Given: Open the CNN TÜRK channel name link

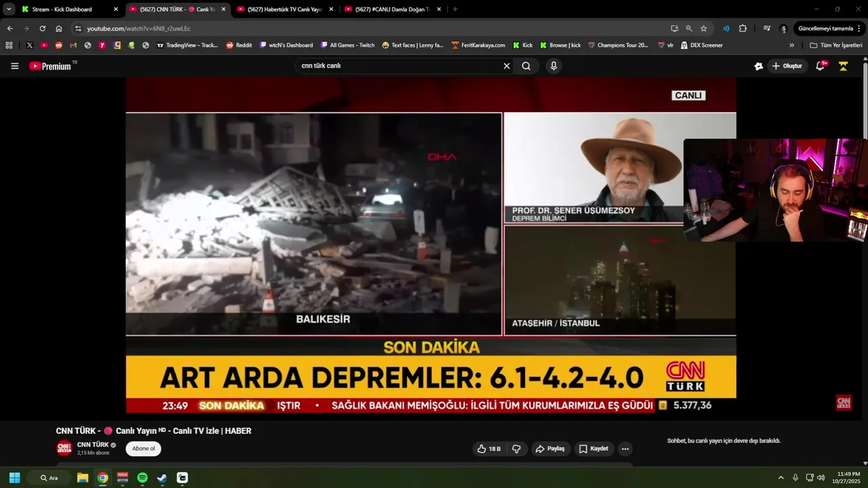Looking at the screenshot, I should coord(93,445).
